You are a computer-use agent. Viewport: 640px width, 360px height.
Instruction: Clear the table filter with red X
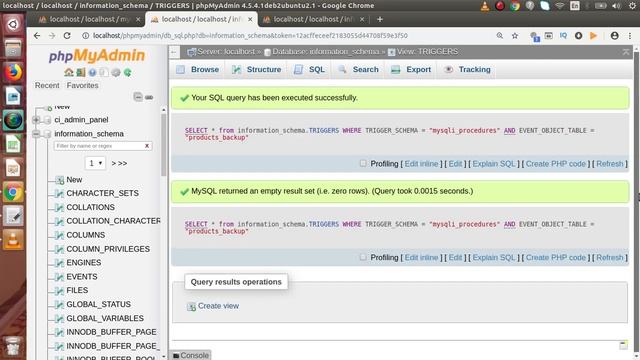pyautogui.click(x=147, y=146)
